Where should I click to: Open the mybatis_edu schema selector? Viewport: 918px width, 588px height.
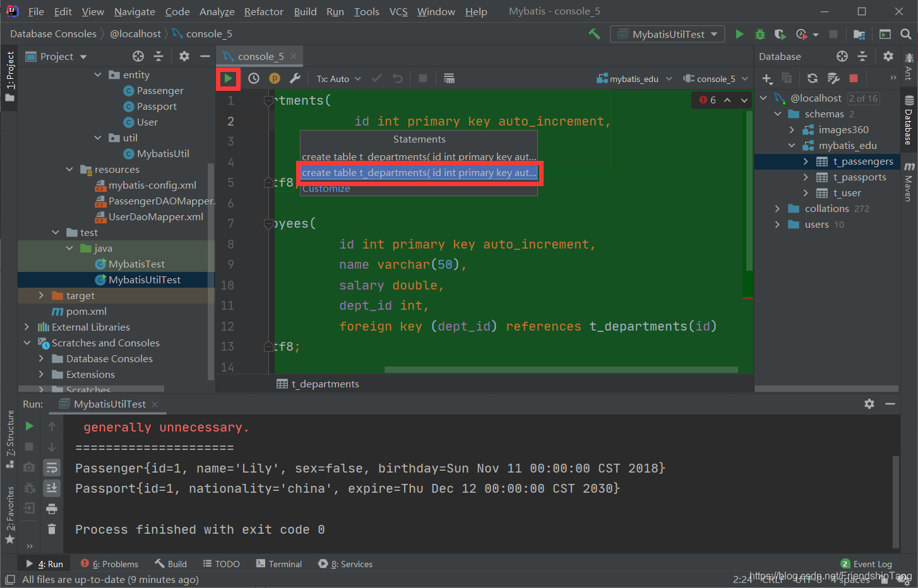(635, 79)
